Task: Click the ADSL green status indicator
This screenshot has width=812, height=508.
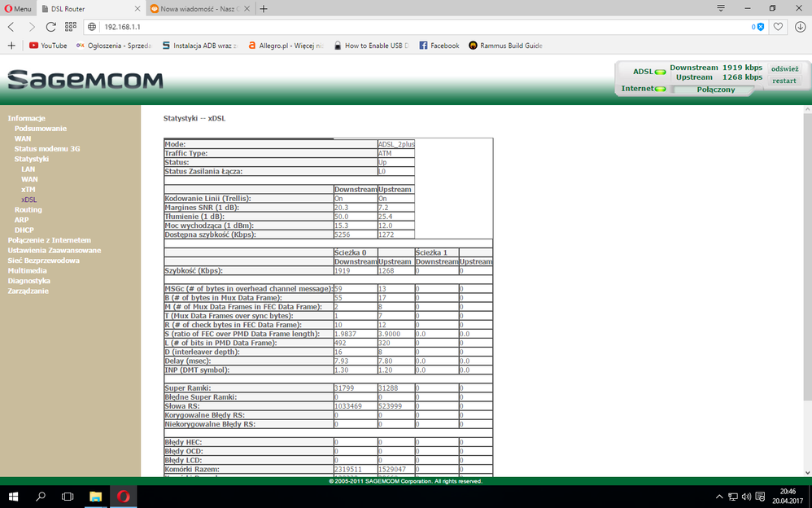Action: coord(661,72)
